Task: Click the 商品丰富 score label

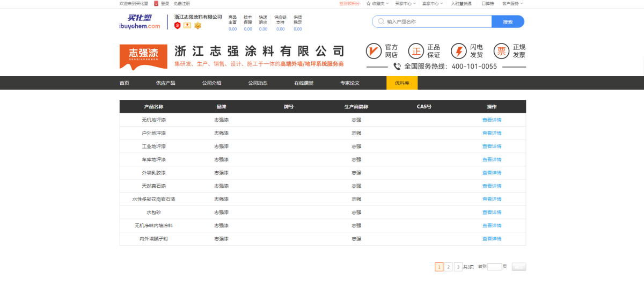Action: [x=232, y=20]
